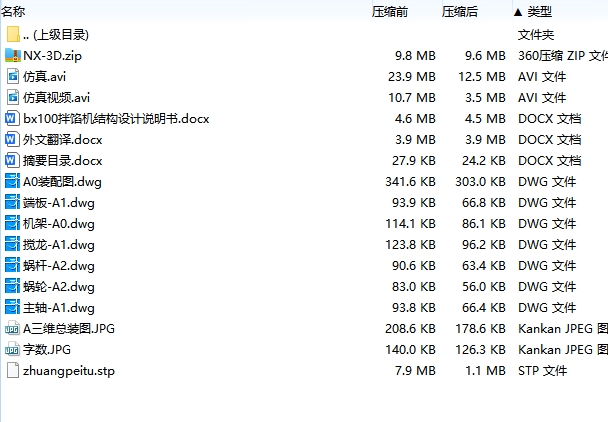Image resolution: width=608 pixels, height=422 pixels.
Task: Click the 仿真.avi video file icon
Action: (x=13, y=76)
